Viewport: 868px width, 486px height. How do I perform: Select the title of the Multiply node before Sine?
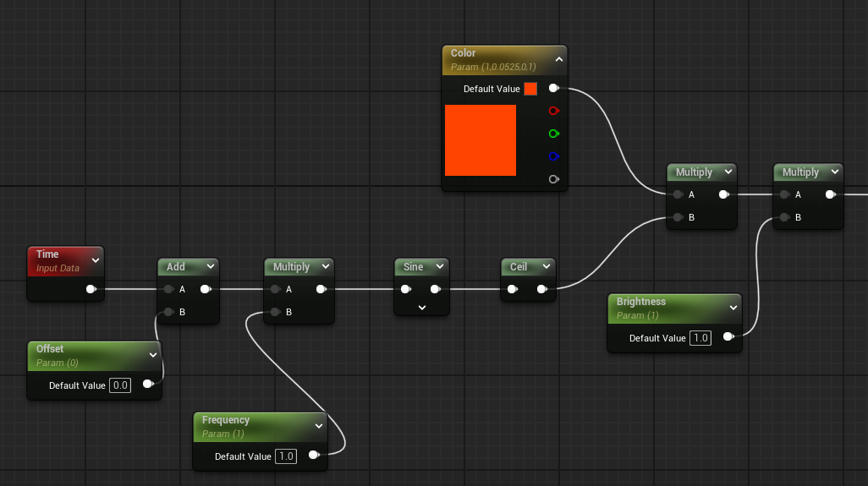point(291,267)
